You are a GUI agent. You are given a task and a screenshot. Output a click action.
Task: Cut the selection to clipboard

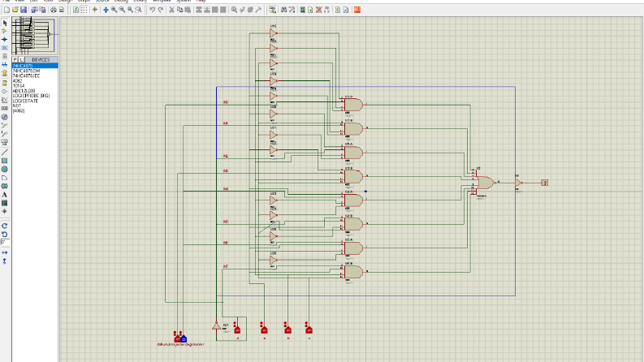(172, 10)
